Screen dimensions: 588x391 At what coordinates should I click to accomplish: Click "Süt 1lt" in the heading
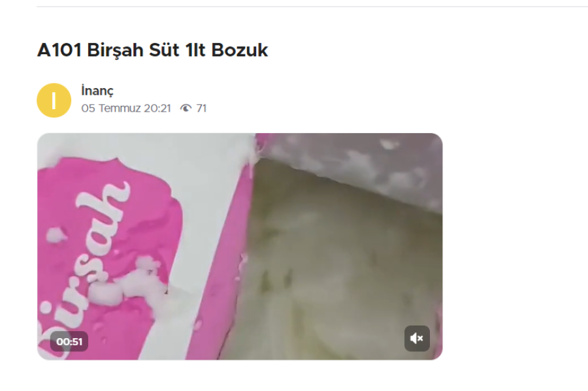click(177, 50)
